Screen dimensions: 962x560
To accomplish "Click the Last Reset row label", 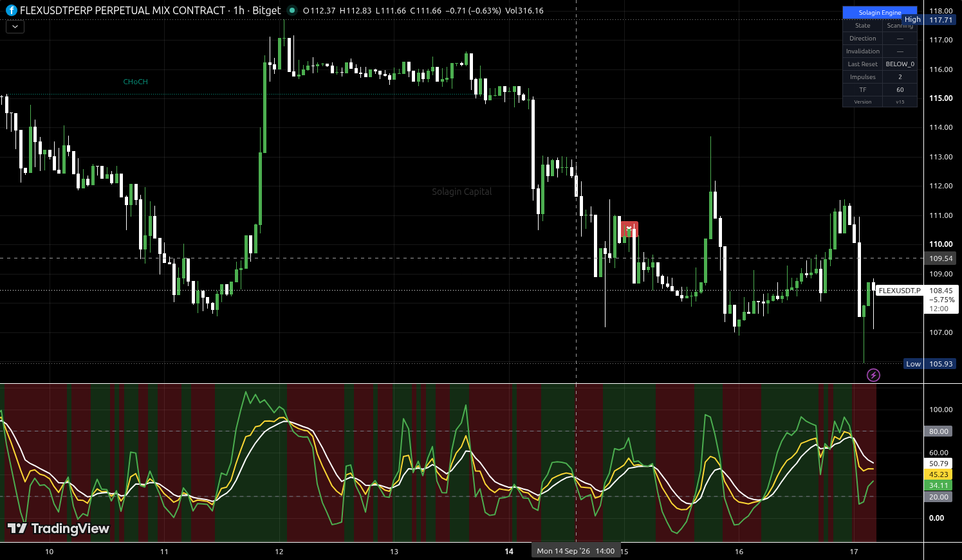I will pyautogui.click(x=863, y=64).
